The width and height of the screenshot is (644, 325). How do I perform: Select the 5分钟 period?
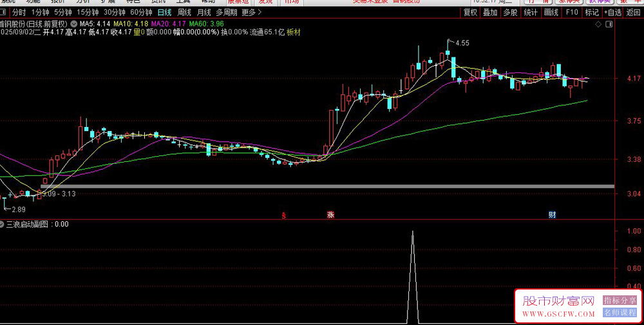click(63, 12)
